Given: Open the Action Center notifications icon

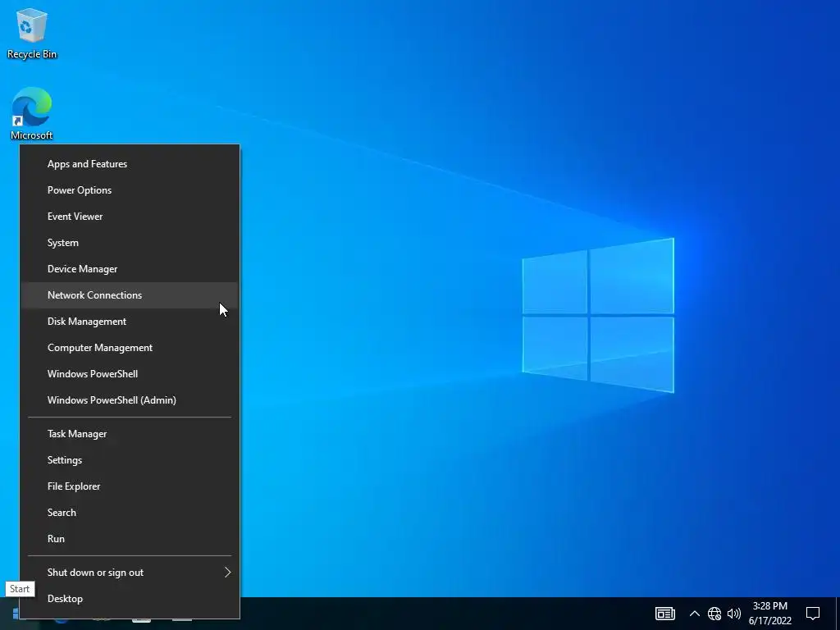Looking at the screenshot, I should click(x=813, y=614).
